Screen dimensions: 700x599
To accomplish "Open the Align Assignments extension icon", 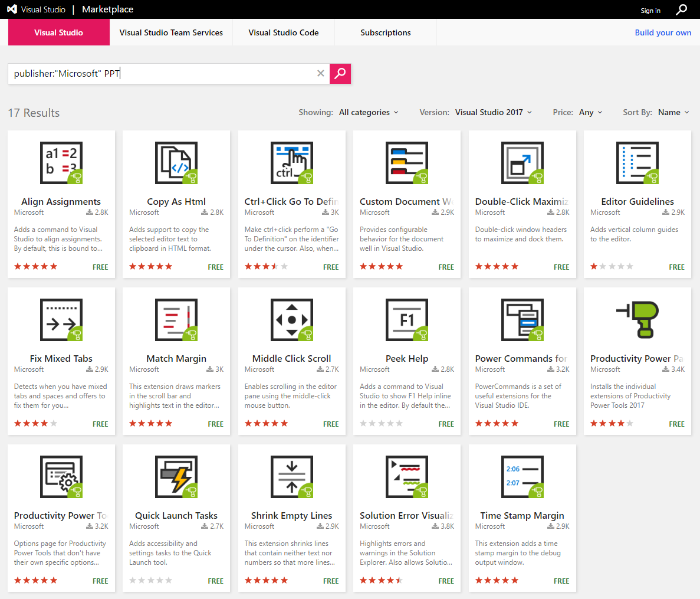I will pos(61,163).
